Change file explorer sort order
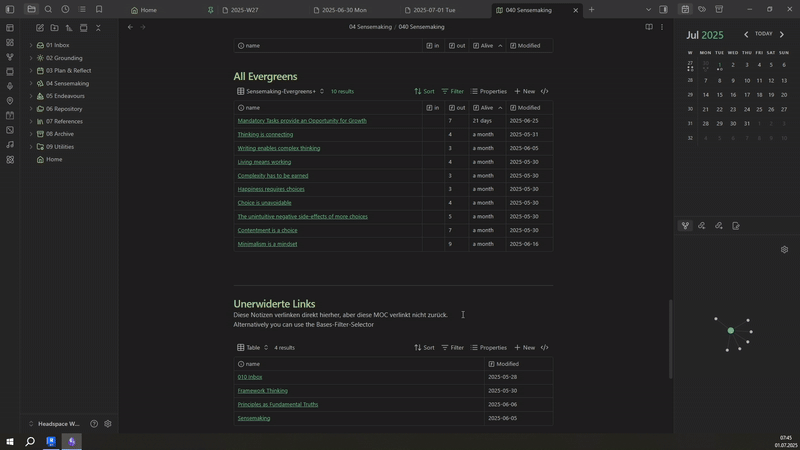The image size is (800, 450). pyautogui.click(x=69, y=28)
